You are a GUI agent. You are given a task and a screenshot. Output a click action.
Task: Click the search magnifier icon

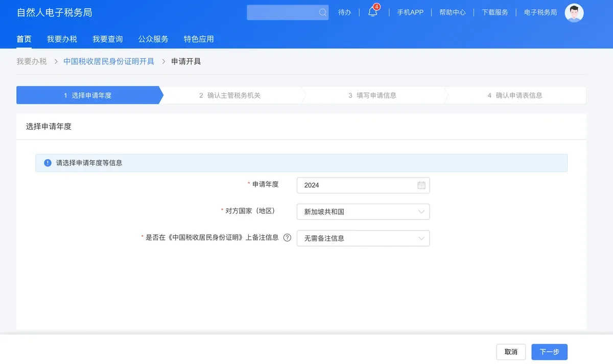(322, 12)
